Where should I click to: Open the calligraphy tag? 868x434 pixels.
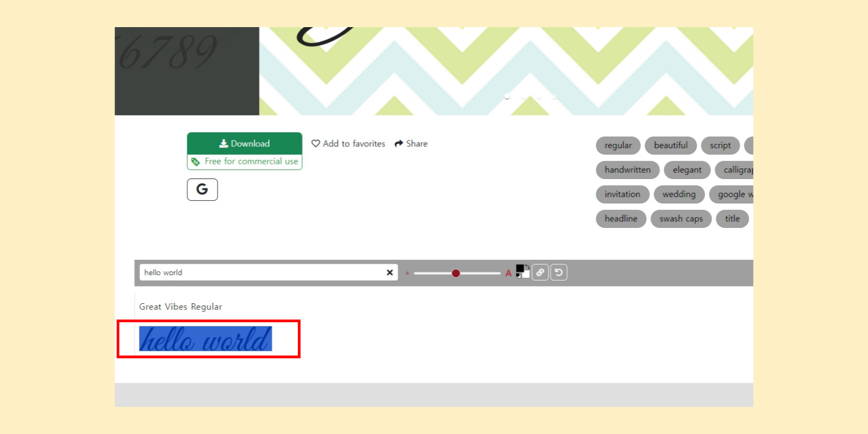[735, 170]
